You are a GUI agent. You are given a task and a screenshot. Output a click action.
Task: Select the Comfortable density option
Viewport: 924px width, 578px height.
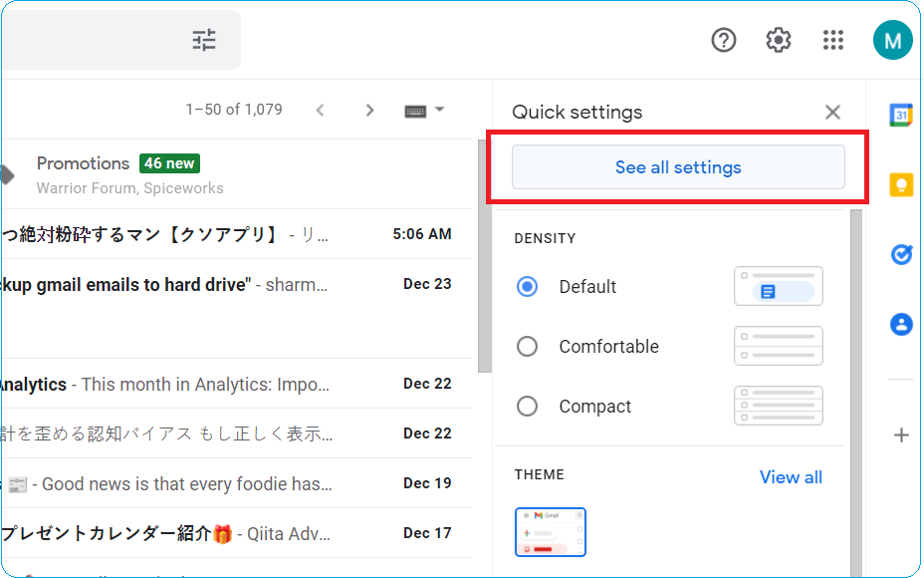[527, 346]
